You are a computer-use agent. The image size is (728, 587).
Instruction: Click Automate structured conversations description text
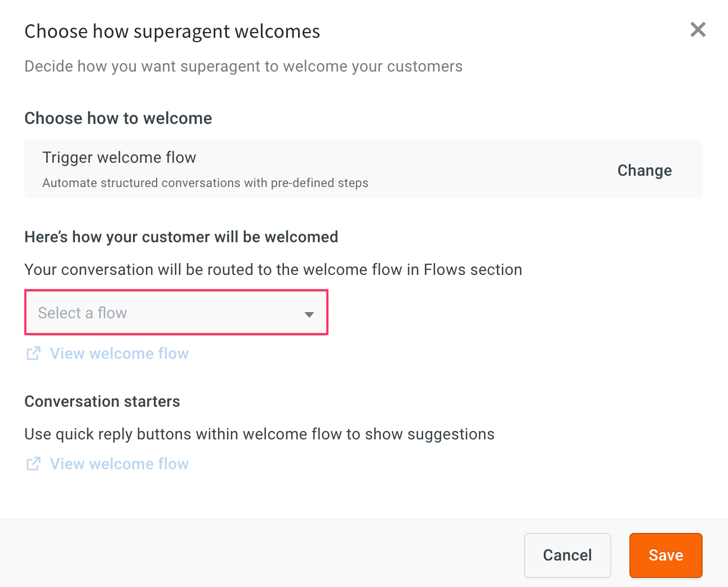point(205,183)
